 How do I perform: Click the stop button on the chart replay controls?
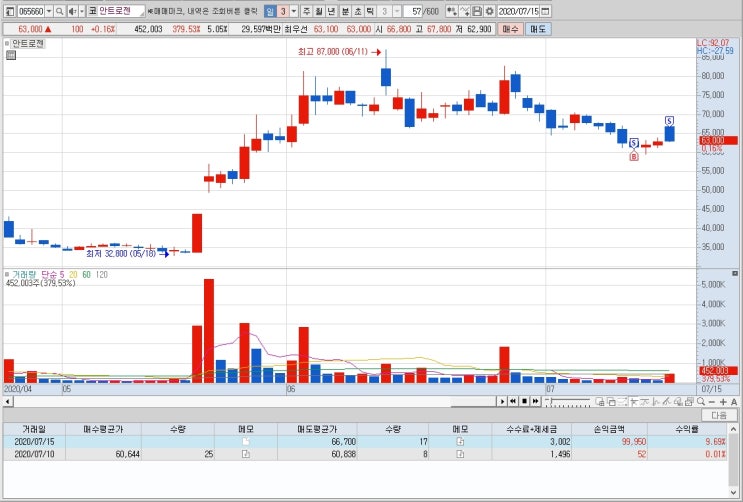pos(525,402)
